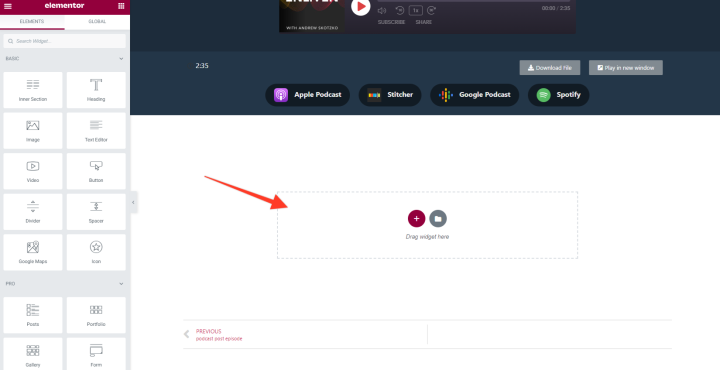Click the player volume speaker icon

click(x=382, y=10)
